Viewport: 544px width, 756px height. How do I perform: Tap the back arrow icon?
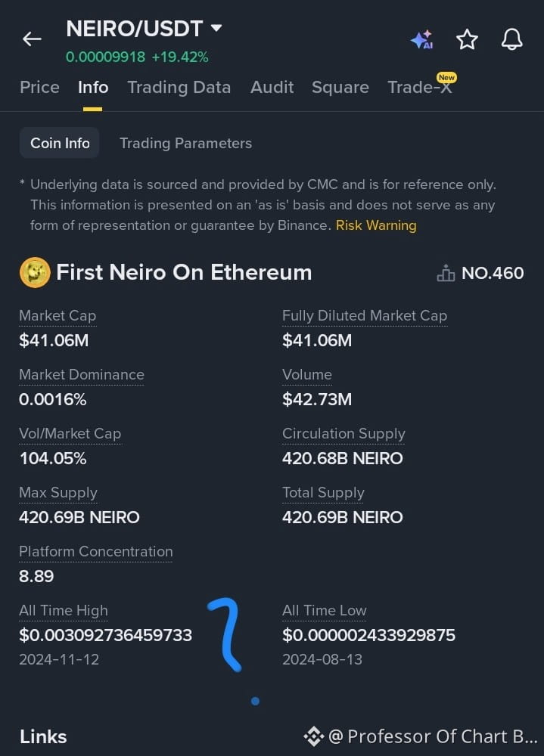(32, 39)
